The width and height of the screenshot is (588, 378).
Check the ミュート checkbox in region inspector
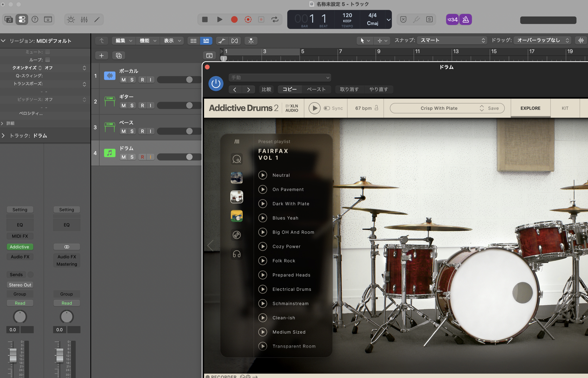[48, 52]
